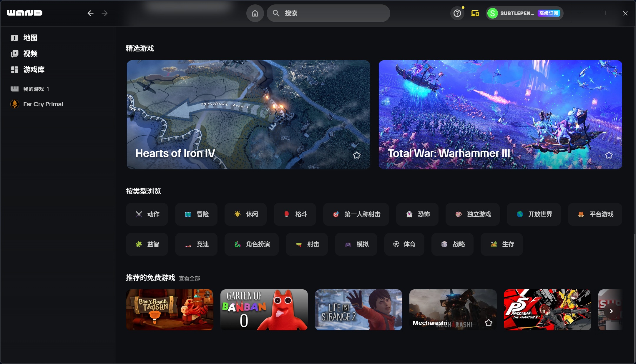The width and height of the screenshot is (636, 364).
Task: Open the Life is Strange 2 thumbnail
Action: pyautogui.click(x=358, y=310)
